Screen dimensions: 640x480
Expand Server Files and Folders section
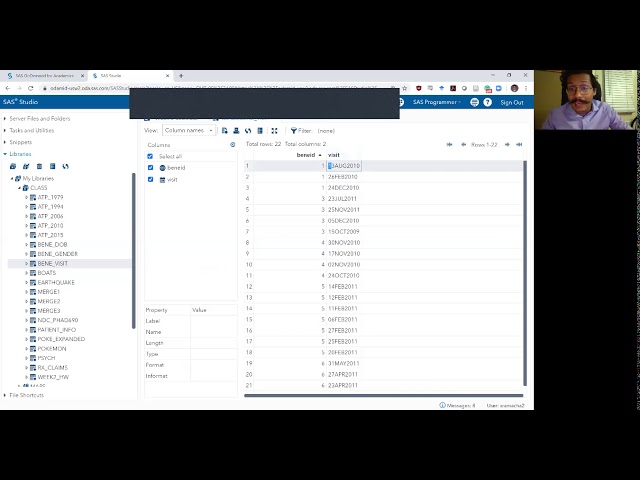point(5,118)
